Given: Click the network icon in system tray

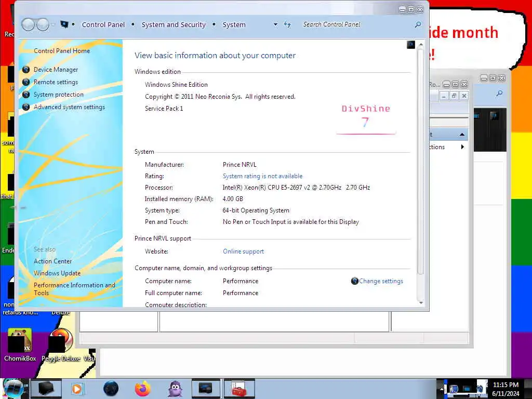Looking at the screenshot, I should click(x=467, y=389).
